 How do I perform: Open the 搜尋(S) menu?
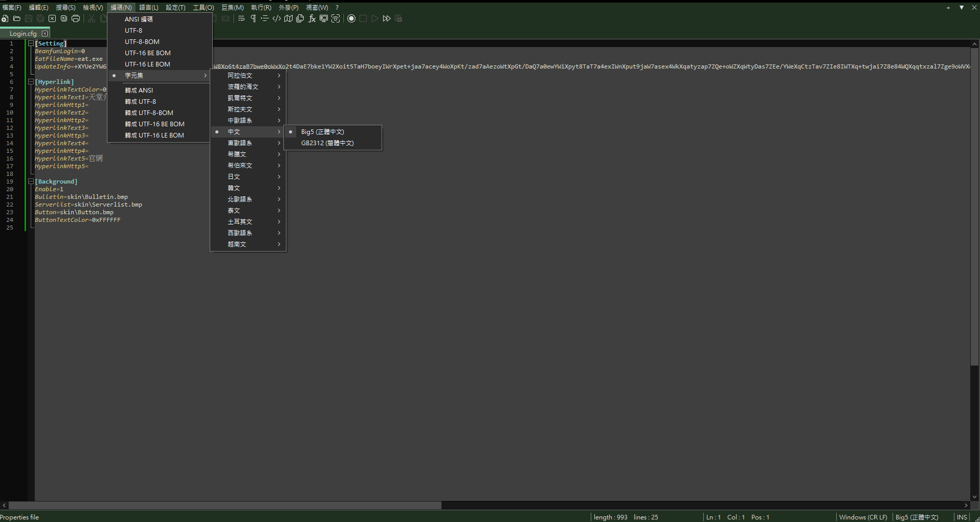click(65, 8)
